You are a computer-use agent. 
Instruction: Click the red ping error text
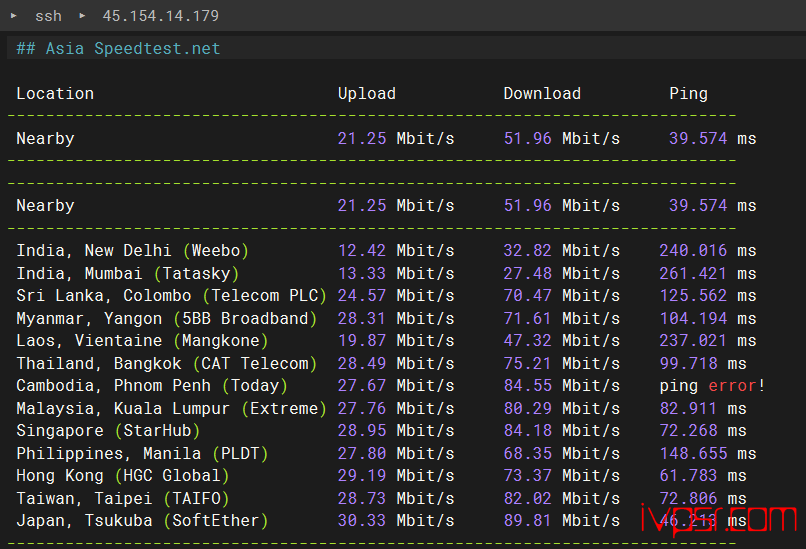736,385
